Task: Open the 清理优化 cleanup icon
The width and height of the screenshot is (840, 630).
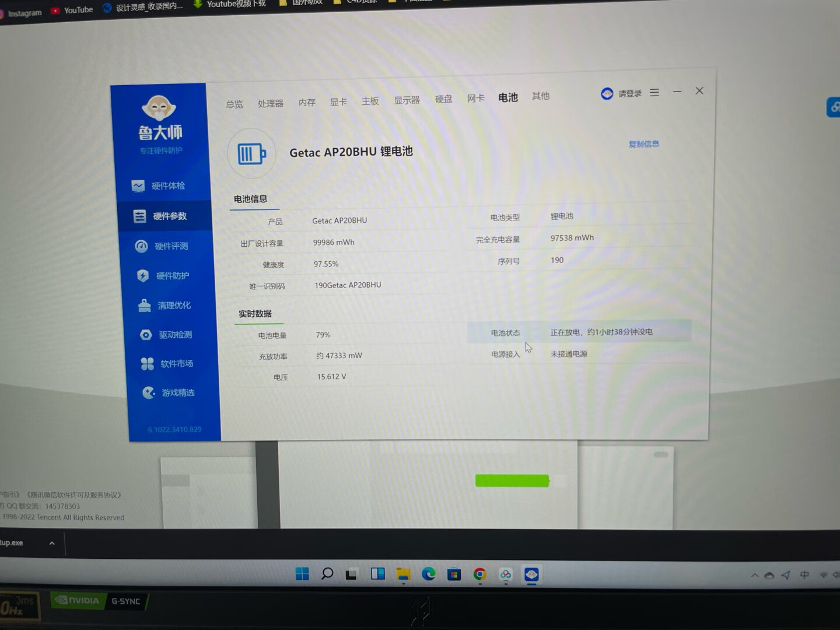Action: [x=145, y=306]
